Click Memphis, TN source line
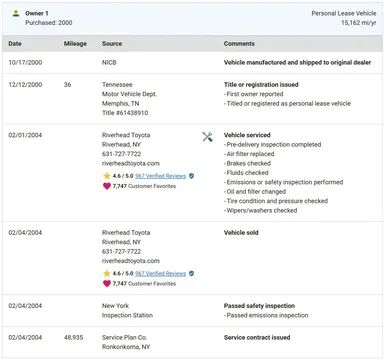The width and height of the screenshot is (384, 360). click(121, 103)
